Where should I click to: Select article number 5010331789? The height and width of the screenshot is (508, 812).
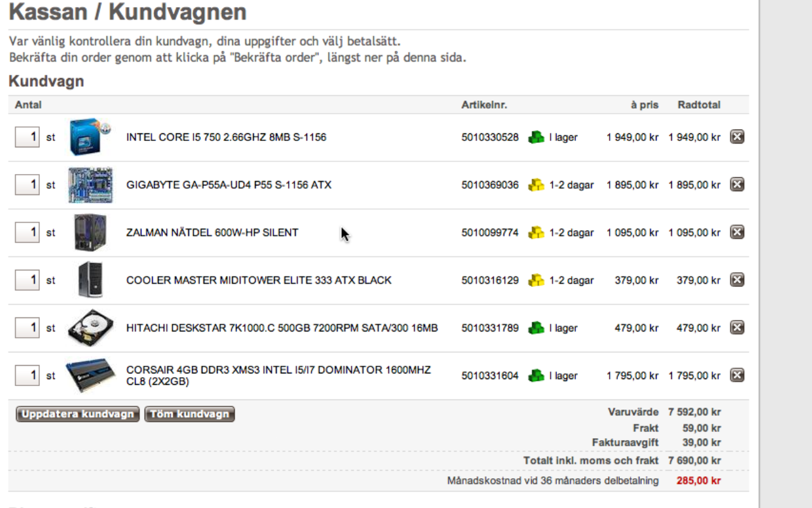click(x=490, y=328)
